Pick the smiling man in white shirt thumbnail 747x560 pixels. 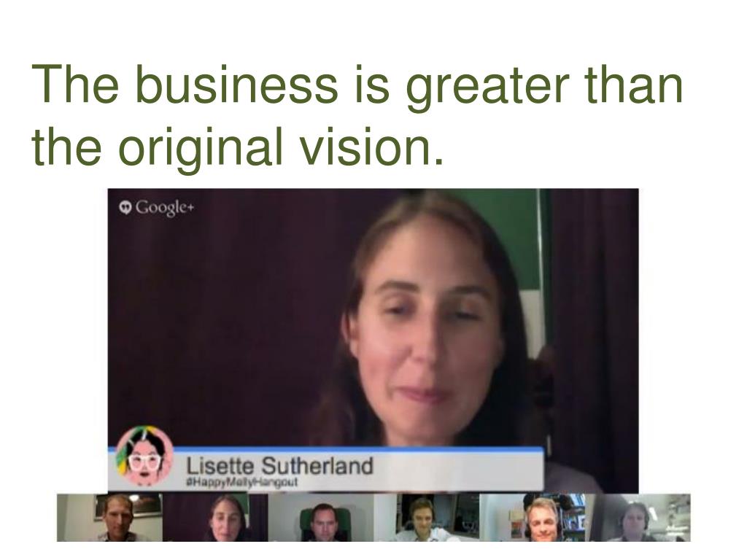(x=427, y=518)
